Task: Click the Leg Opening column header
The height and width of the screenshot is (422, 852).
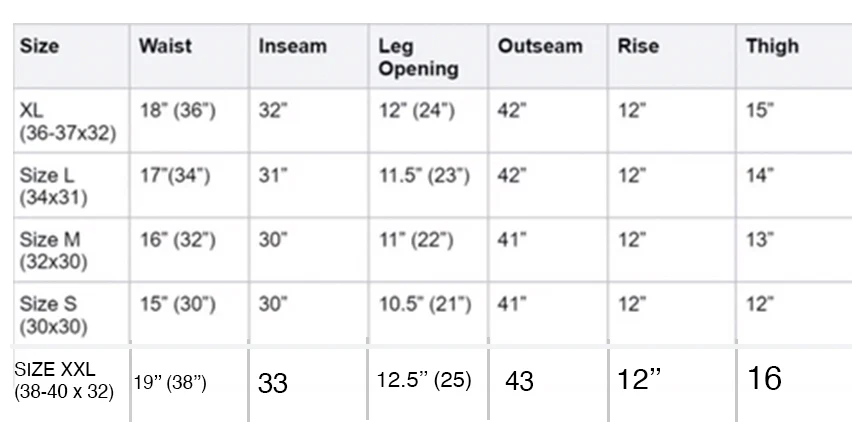Action: (418, 58)
